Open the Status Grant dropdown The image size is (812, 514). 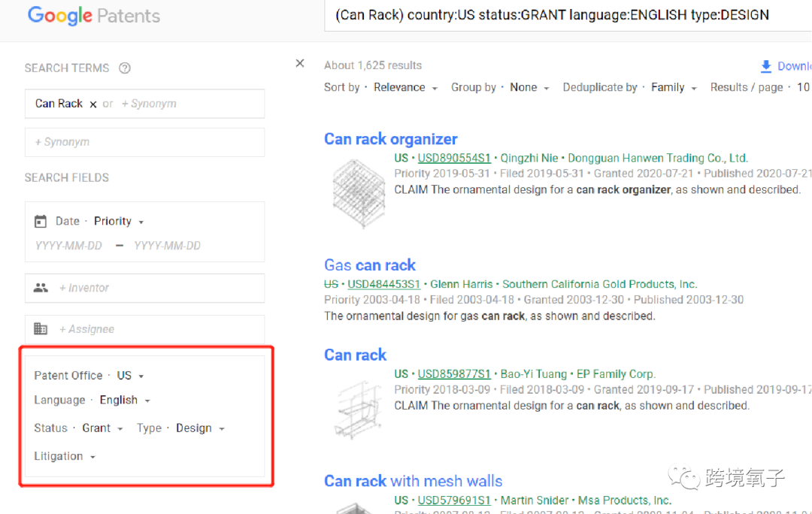[102, 428]
